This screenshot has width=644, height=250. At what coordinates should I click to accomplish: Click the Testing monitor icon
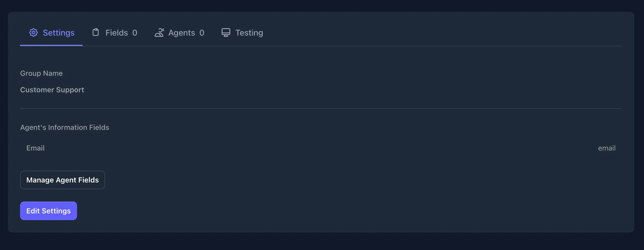[226, 32]
